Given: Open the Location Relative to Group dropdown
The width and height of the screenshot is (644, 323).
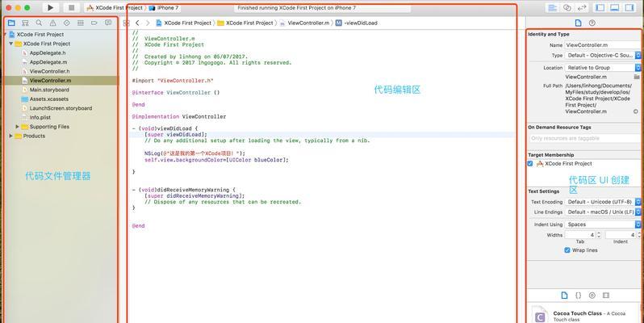Looking at the screenshot, I should pos(603,67).
